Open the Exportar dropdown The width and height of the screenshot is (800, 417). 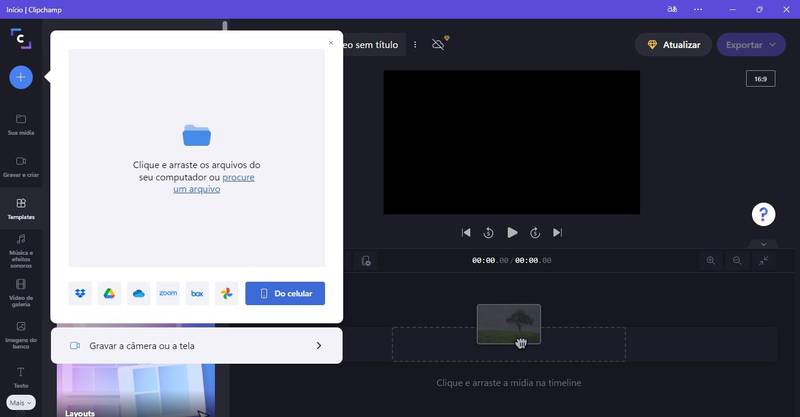751,45
